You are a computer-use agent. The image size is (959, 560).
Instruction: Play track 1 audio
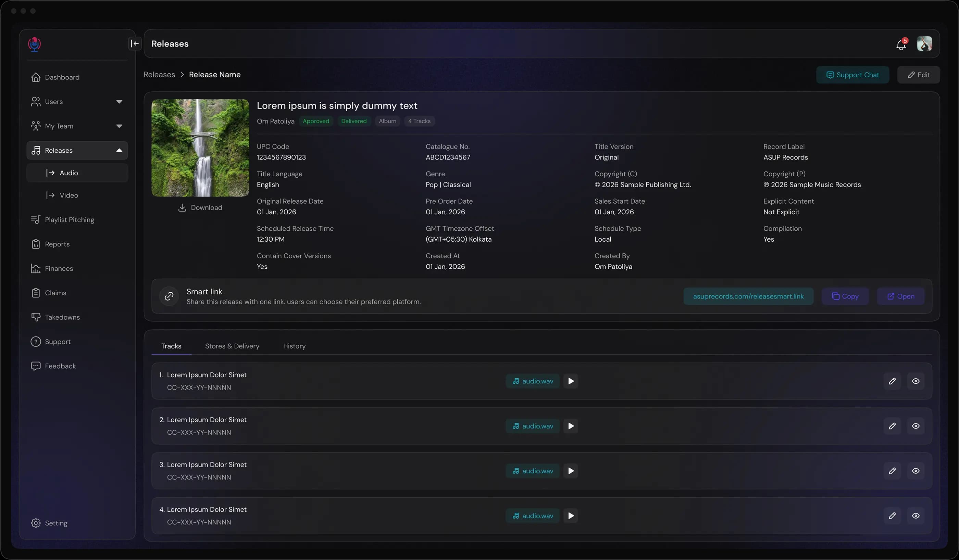[571, 381]
